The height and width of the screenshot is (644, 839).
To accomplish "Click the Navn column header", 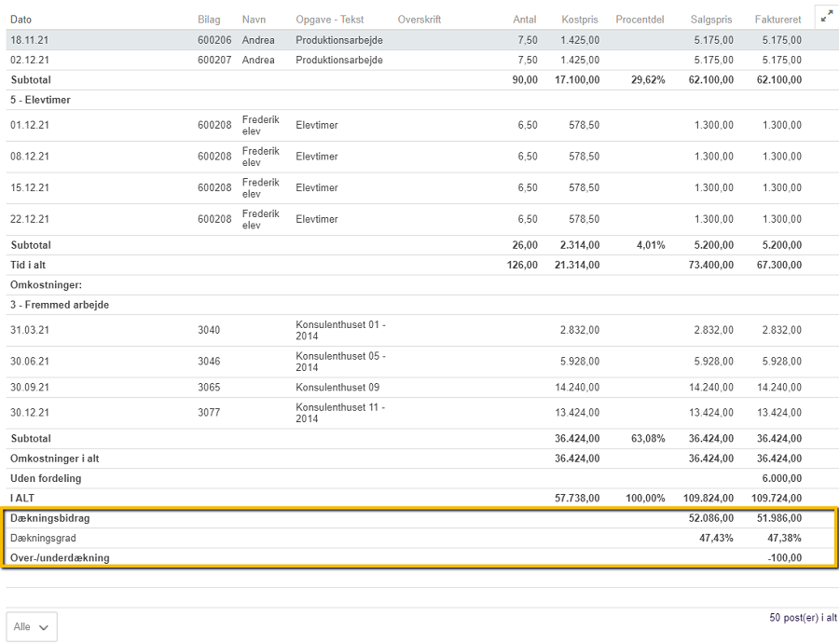I will [x=254, y=20].
